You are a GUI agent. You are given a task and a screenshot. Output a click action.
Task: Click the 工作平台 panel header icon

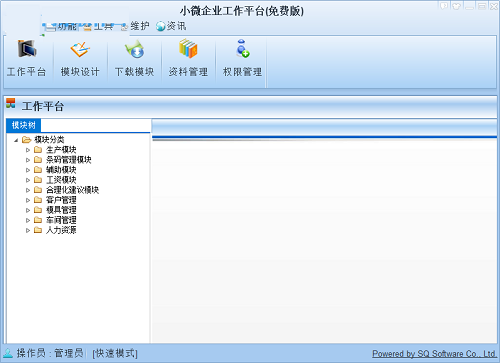11,103
